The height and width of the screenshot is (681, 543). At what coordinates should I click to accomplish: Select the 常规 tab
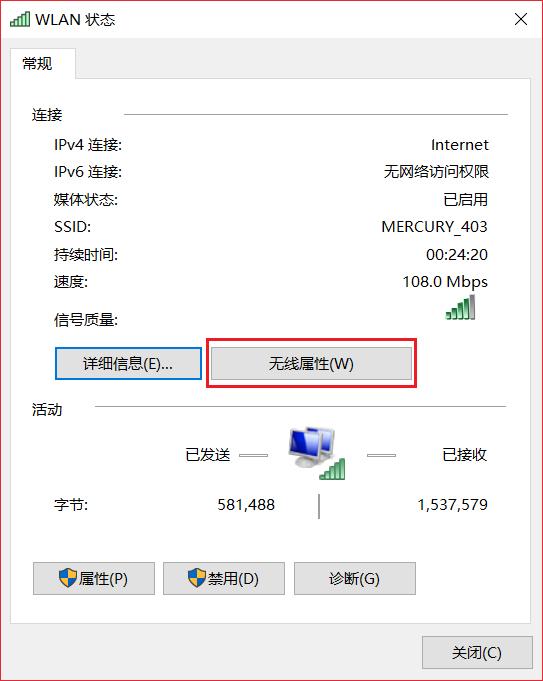38,64
